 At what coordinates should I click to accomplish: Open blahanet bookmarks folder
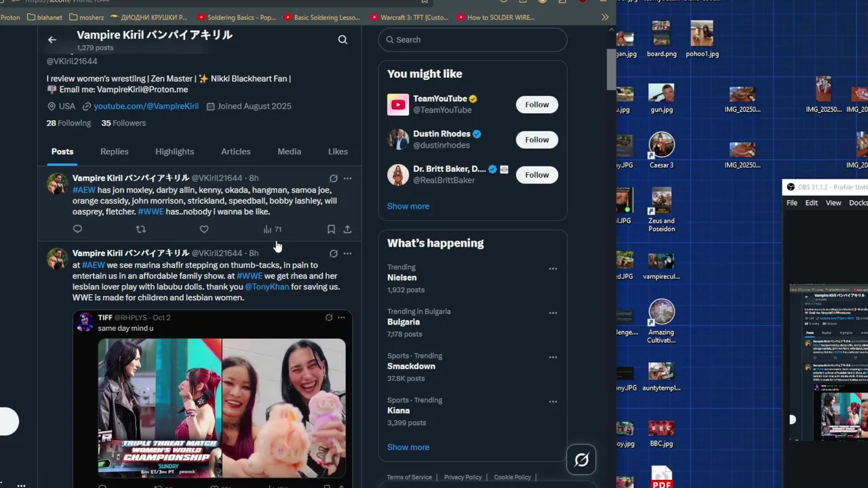(45, 17)
